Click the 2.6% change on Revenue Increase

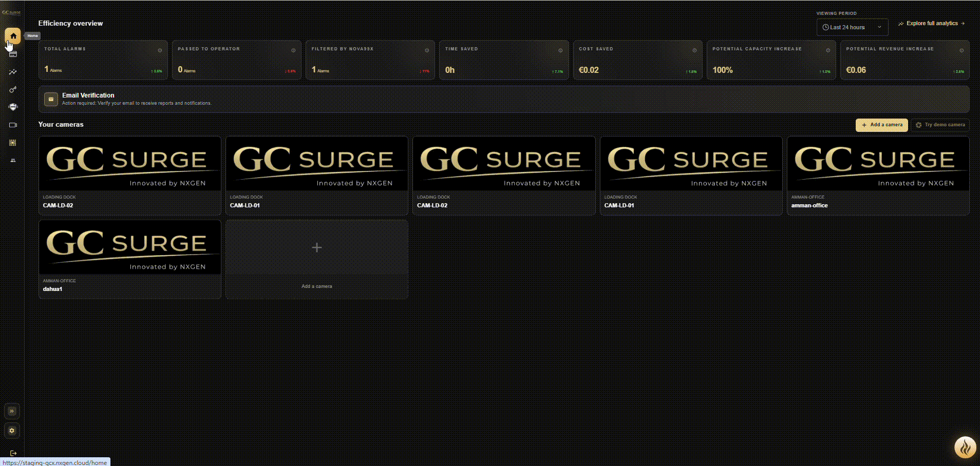(x=958, y=72)
